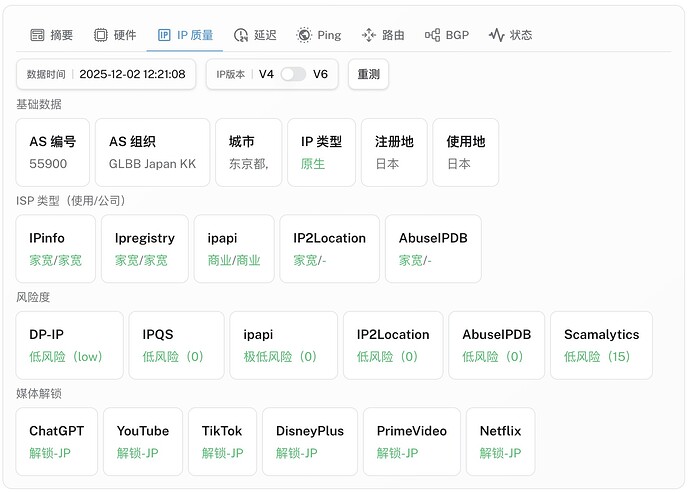This screenshot has height=493, width=690.
Task: Click the 使用地 日本 card
Action: (x=466, y=152)
